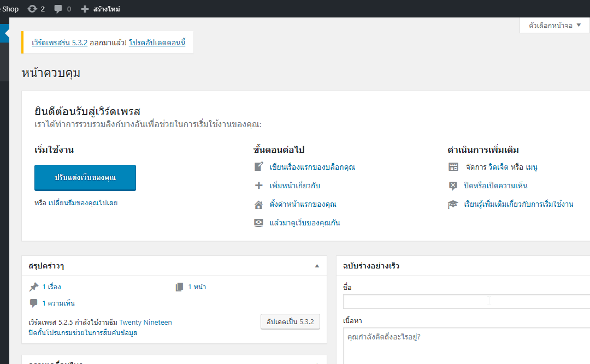Click the home icon beside ตั้งค่าหน้าแรก

point(258,205)
